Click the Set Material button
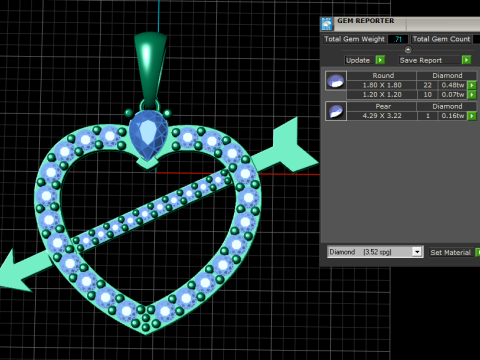 pos(450,252)
